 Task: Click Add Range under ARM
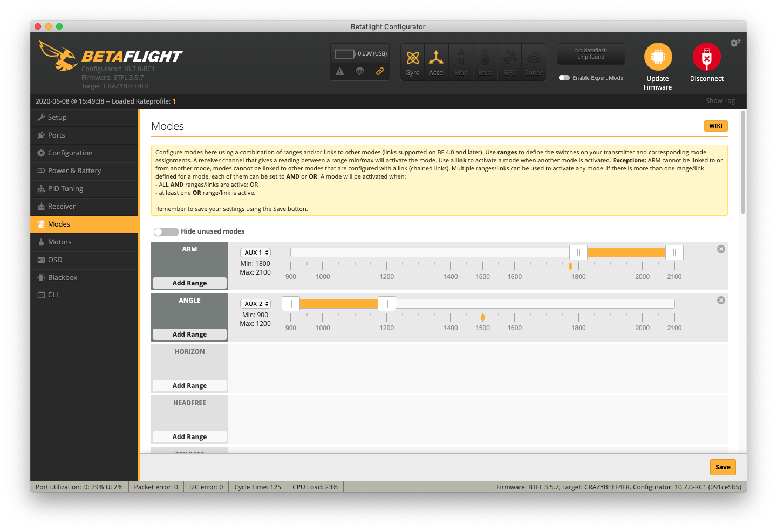[189, 283]
